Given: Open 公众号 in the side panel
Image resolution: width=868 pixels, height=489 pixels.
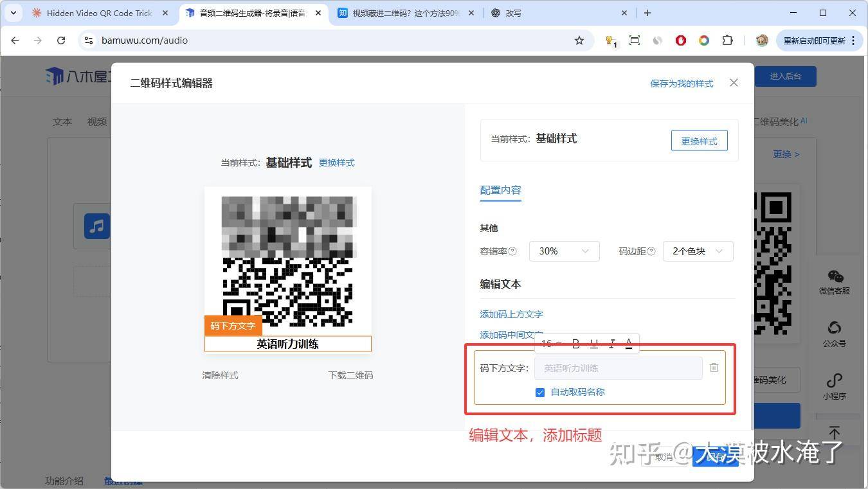Looking at the screenshot, I should click(835, 335).
